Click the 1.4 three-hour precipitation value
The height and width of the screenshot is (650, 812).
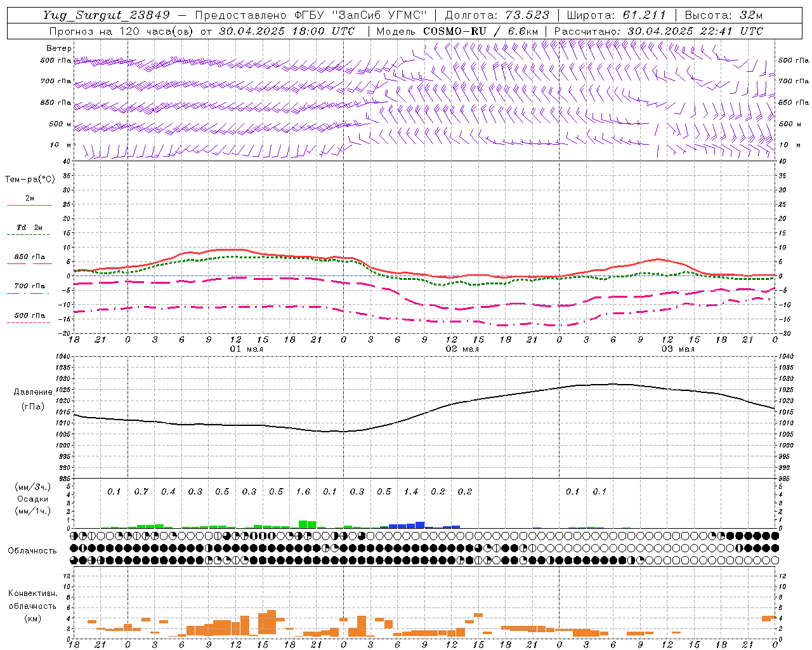pyautogui.click(x=411, y=492)
